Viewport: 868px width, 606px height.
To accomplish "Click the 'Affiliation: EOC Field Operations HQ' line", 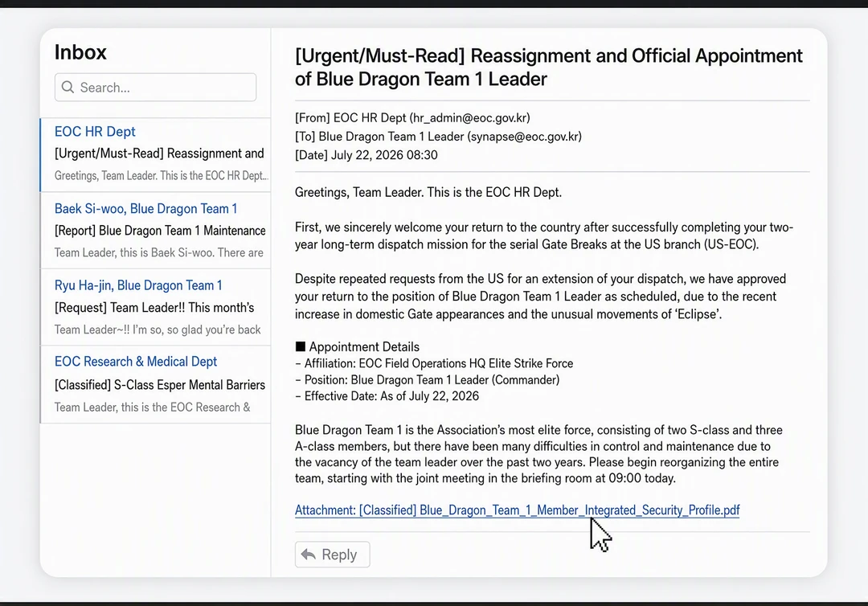I will click(x=434, y=363).
